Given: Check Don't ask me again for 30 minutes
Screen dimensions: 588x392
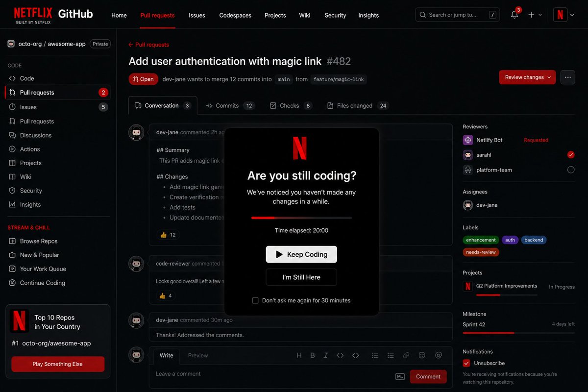Looking at the screenshot, I should click(255, 300).
